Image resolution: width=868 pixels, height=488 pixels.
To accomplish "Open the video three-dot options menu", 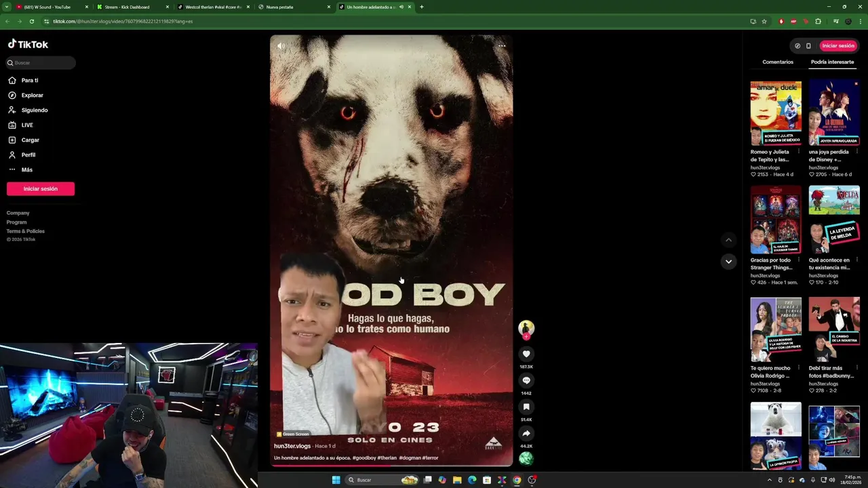I will (502, 46).
